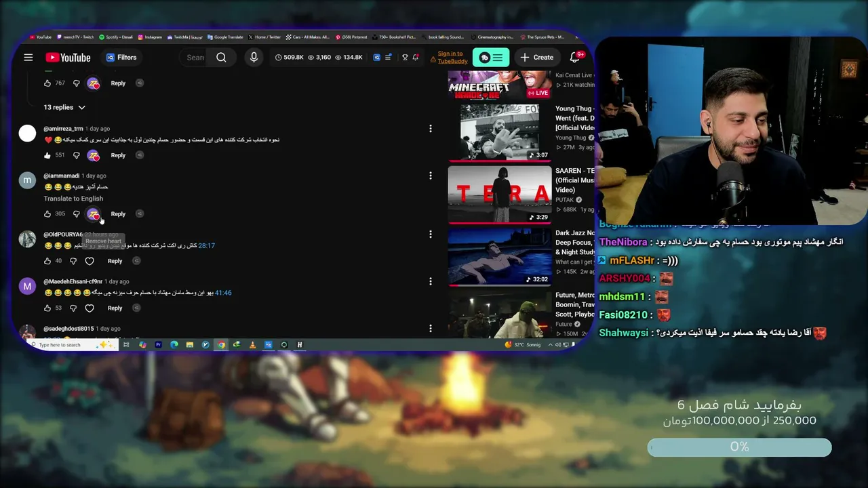868x488 pixels.
Task: Like the @OldPOURYA6 comment with 40 likes
Action: pyautogui.click(x=47, y=261)
